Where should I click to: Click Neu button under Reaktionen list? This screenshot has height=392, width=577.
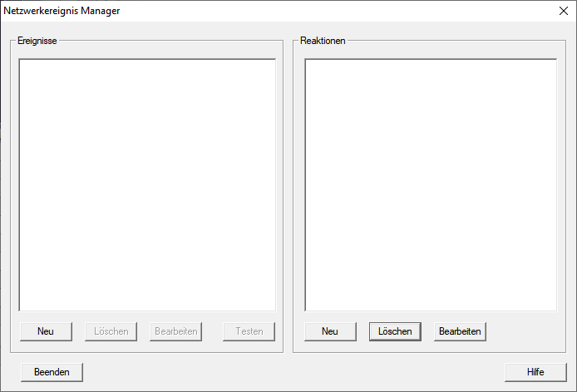330,331
